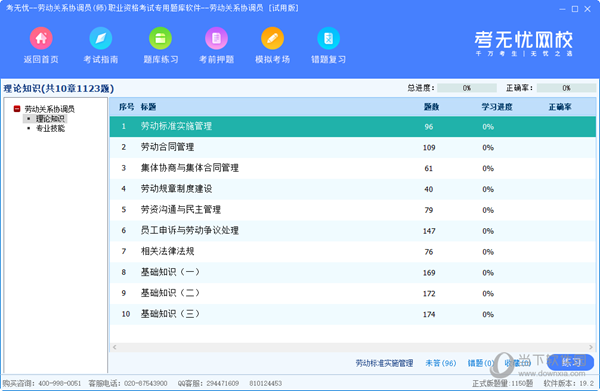
Task: Click the 正式版题量 status entry
Action: tap(502, 383)
